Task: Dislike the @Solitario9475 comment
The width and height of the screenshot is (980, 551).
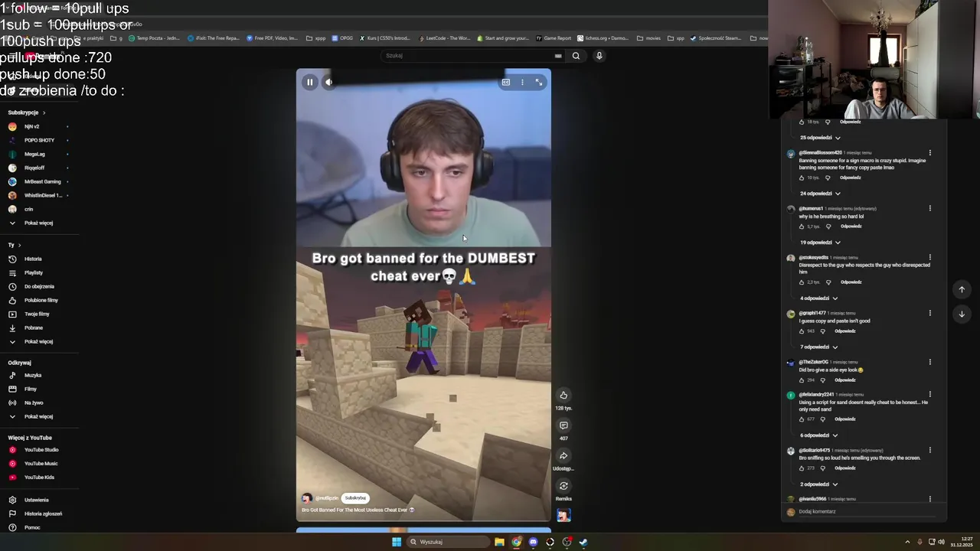Action: point(822,468)
